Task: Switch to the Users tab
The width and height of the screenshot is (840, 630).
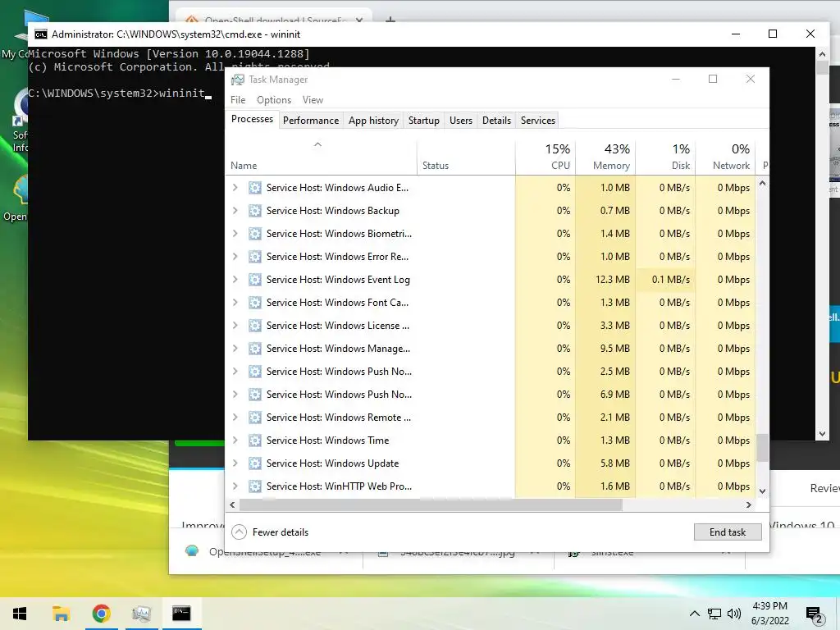Action: click(461, 121)
